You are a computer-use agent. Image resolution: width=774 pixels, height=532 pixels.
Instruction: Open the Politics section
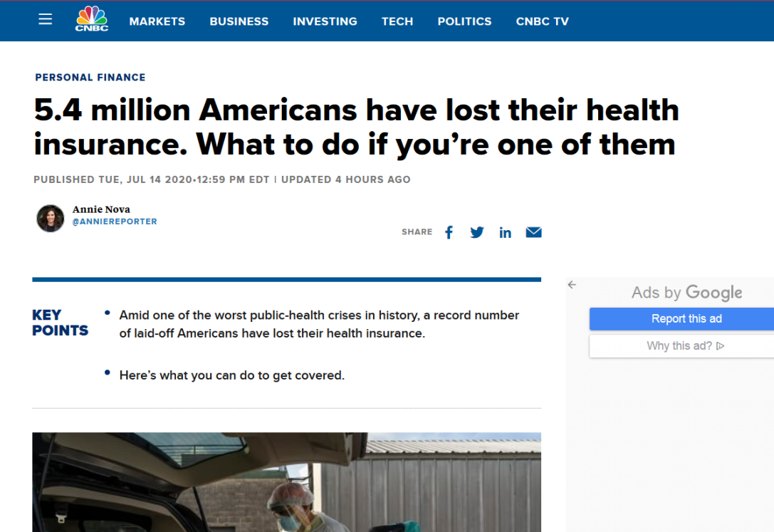(464, 21)
